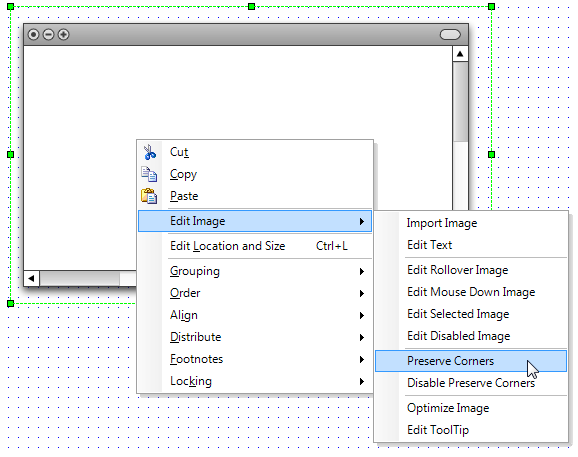This screenshot has width=578, height=457.
Task: Open the Distribute submenu
Action: pyautogui.click(x=255, y=337)
